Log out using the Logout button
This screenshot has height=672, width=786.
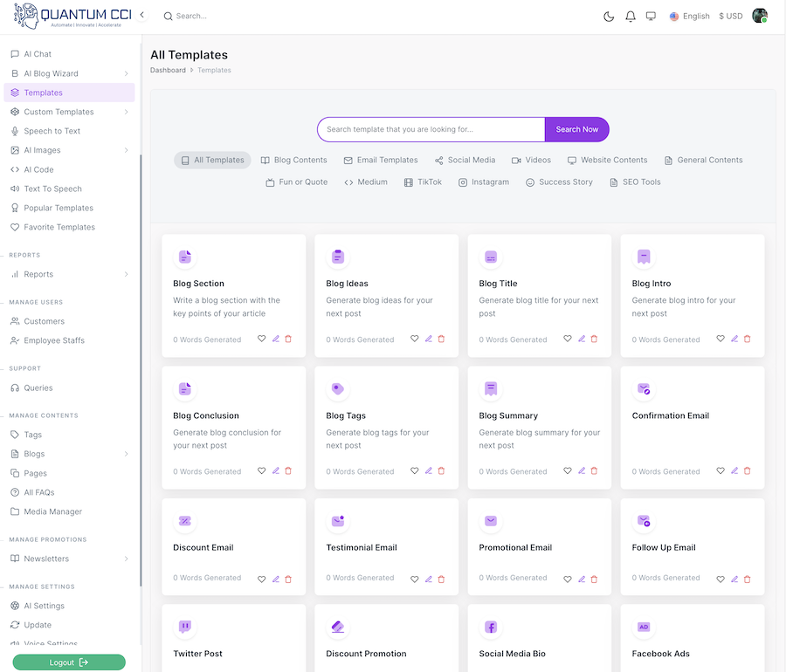pos(69,662)
